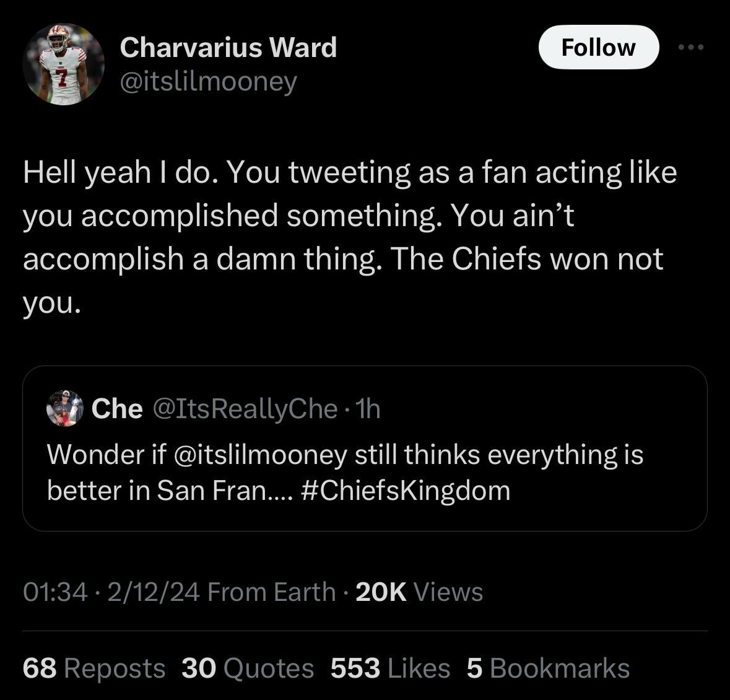Click Che's avatar in the quoted tweet

[x=64, y=409]
